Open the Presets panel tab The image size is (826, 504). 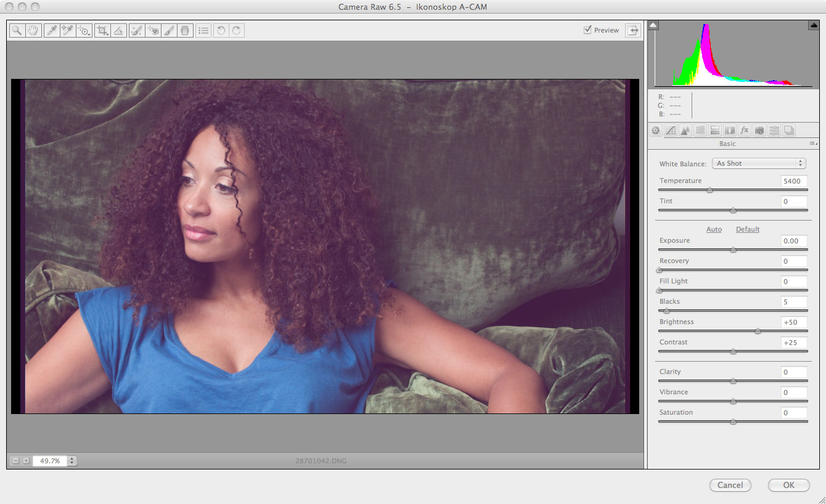[774, 130]
